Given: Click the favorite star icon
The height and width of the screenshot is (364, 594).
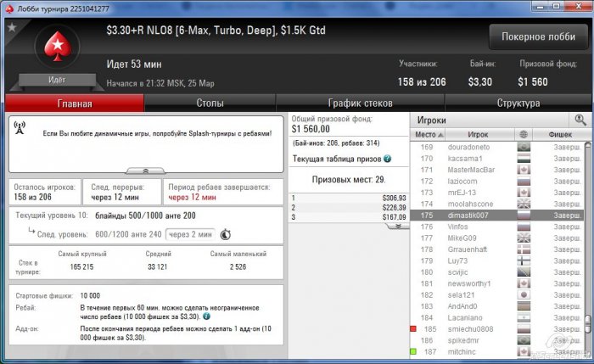Looking at the screenshot, I should [12, 27].
